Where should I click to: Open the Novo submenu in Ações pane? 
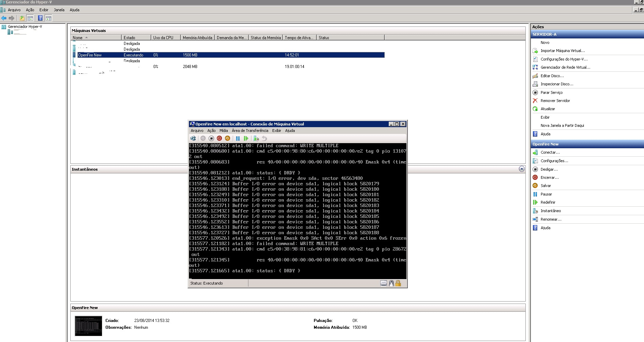point(545,42)
